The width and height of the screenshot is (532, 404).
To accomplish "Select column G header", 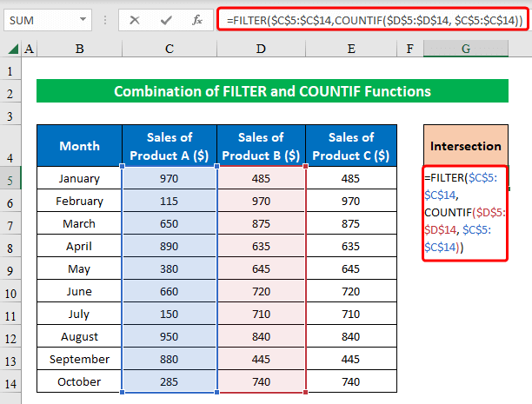I will (465, 50).
